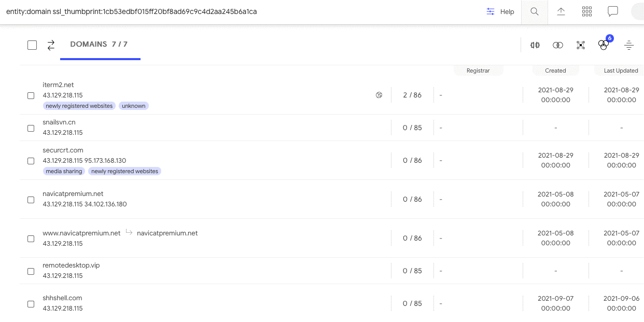Open the securcrt.com domain link
Image resolution: width=644 pixels, height=322 pixels.
click(x=63, y=150)
